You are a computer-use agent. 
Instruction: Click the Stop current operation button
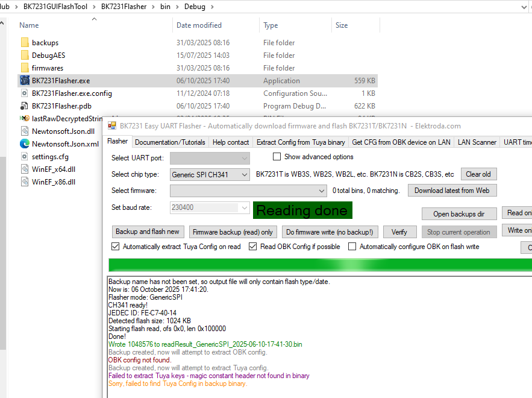pos(458,232)
